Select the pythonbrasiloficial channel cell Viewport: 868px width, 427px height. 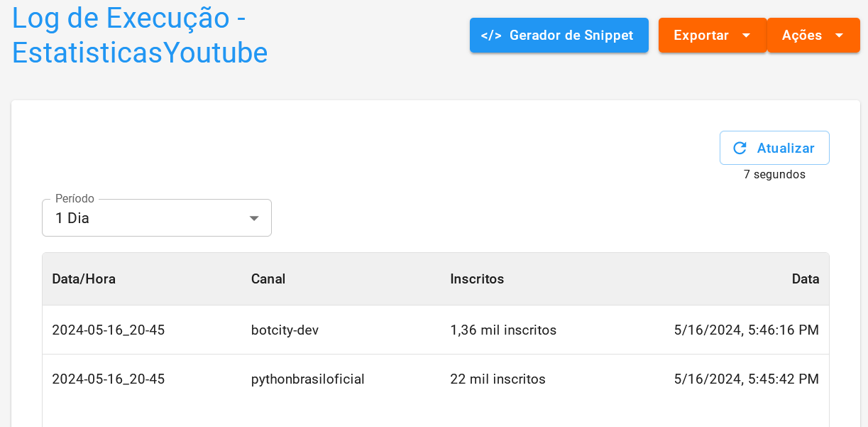coord(307,379)
